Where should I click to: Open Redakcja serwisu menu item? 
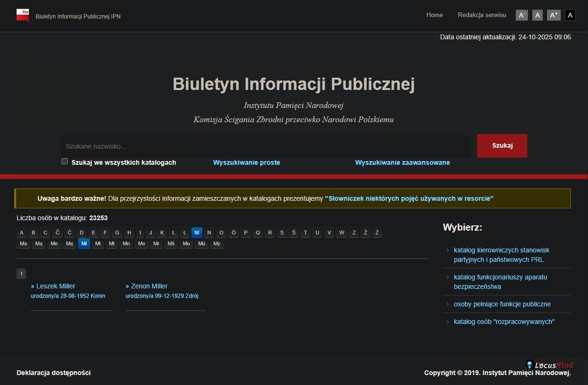coord(482,15)
